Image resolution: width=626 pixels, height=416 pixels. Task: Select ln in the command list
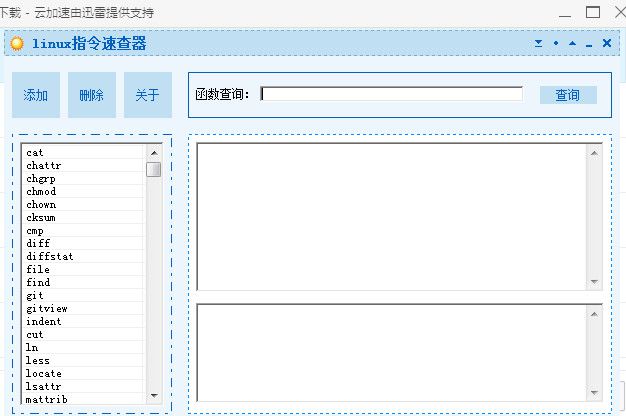pos(83,347)
